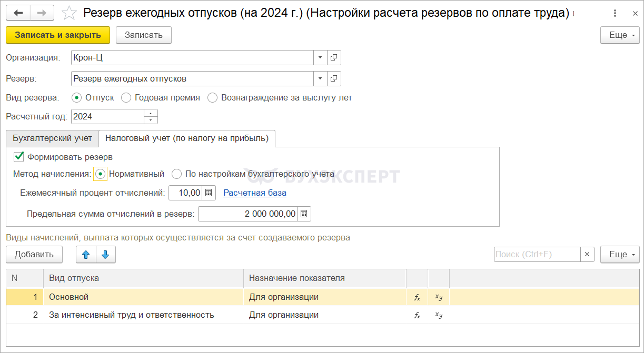This screenshot has height=353, width=644.
Task: Expand the Организация dropdown list
Action: point(320,57)
